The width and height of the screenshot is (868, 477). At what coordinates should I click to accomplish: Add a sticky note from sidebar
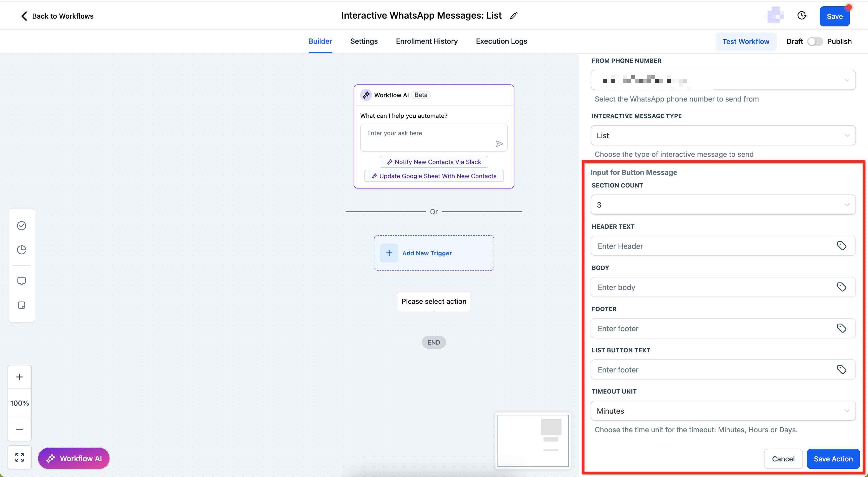point(22,305)
